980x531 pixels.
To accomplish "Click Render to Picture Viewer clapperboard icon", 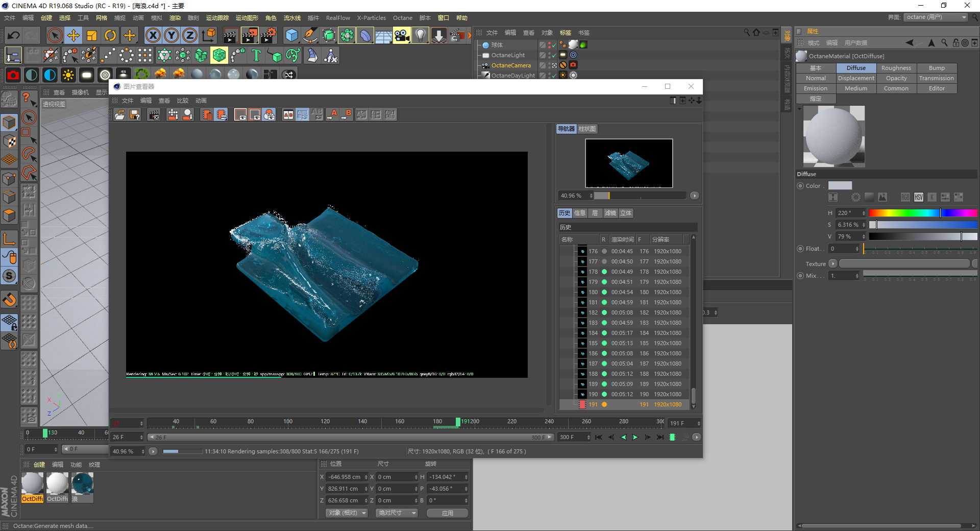I will coord(250,35).
